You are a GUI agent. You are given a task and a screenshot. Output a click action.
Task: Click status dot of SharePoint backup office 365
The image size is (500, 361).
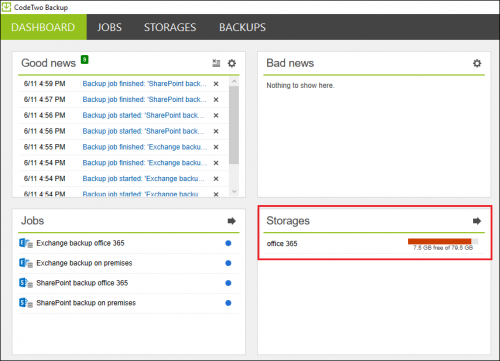228,283
